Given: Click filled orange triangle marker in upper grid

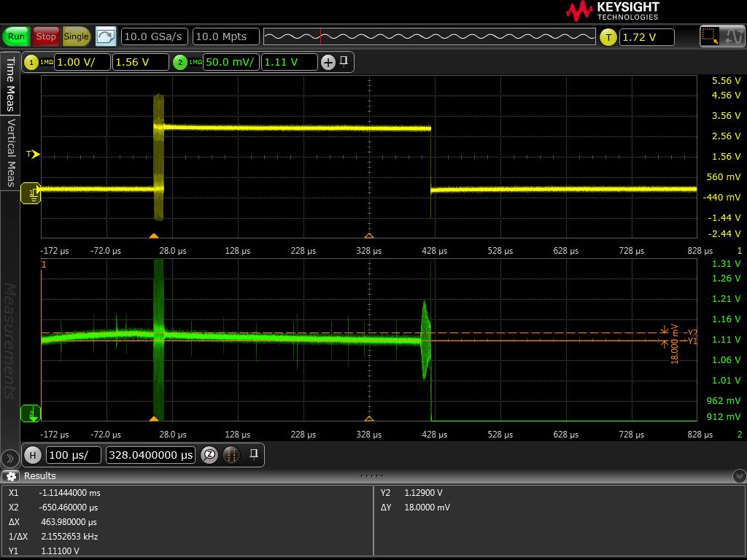Looking at the screenshot, I should click(x=153, y=236).
